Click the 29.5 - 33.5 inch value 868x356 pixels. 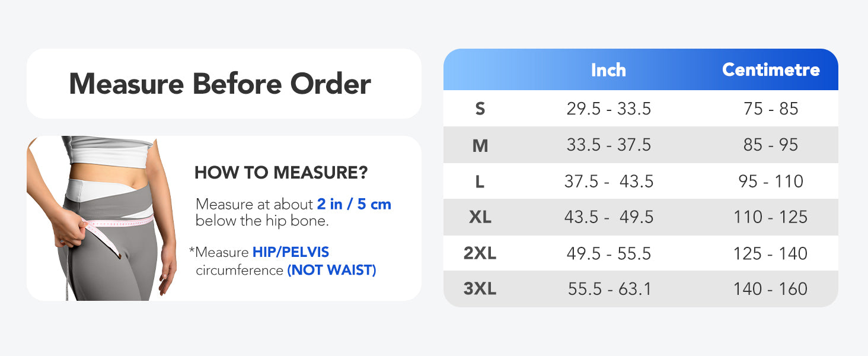tap(609, 109)
